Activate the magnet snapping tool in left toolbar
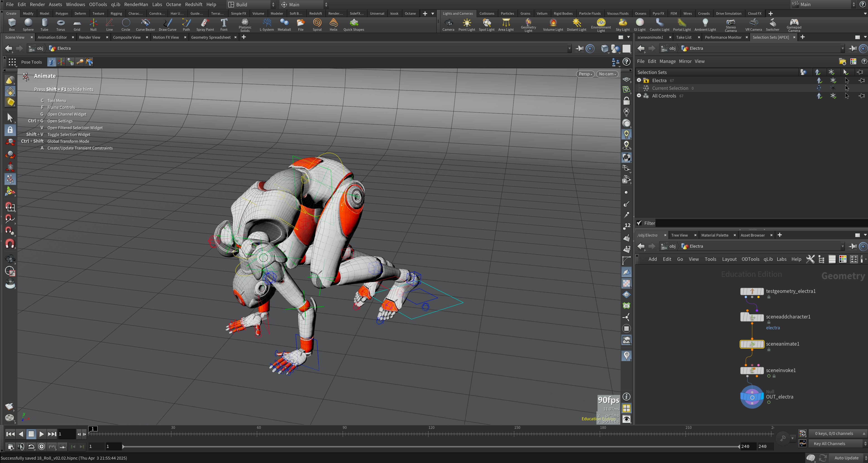 (10, 243)
